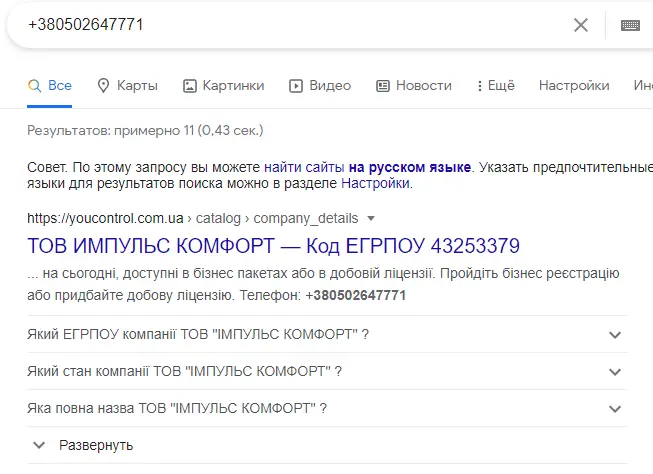Open the on-screen keyboard icon
The height and width of the screenshot is (474, 653).
coord(630,25)
